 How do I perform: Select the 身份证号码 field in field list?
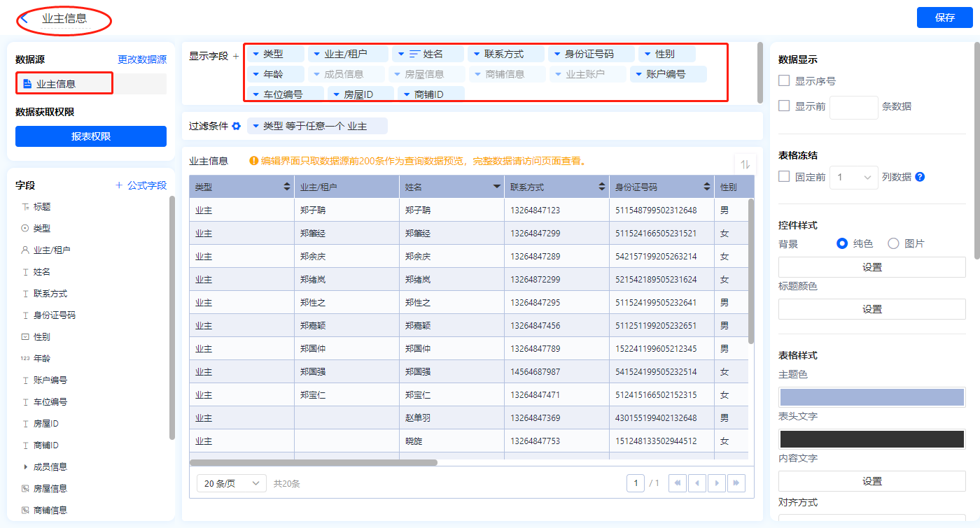click(x=54, y=315)
